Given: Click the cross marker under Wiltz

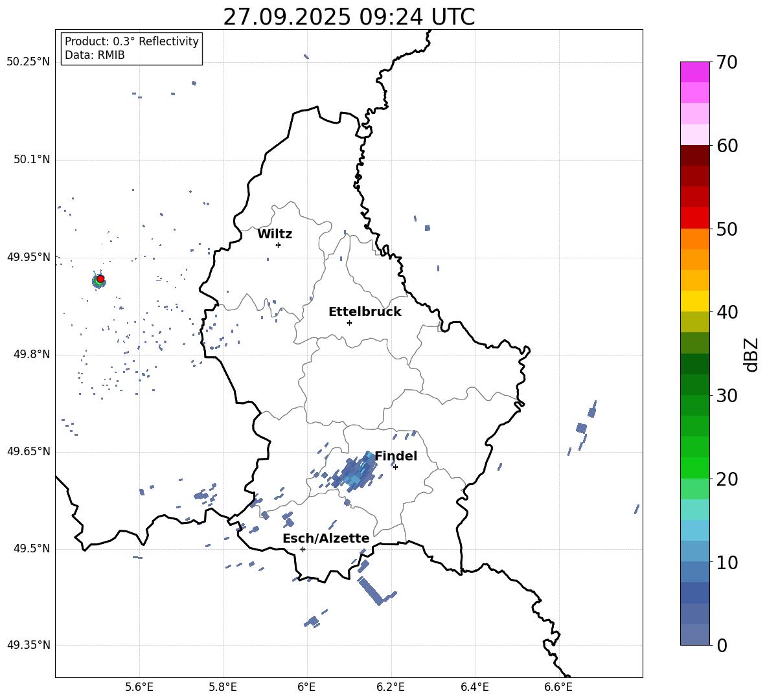Looking at the screenshot, I should [279, 245].
